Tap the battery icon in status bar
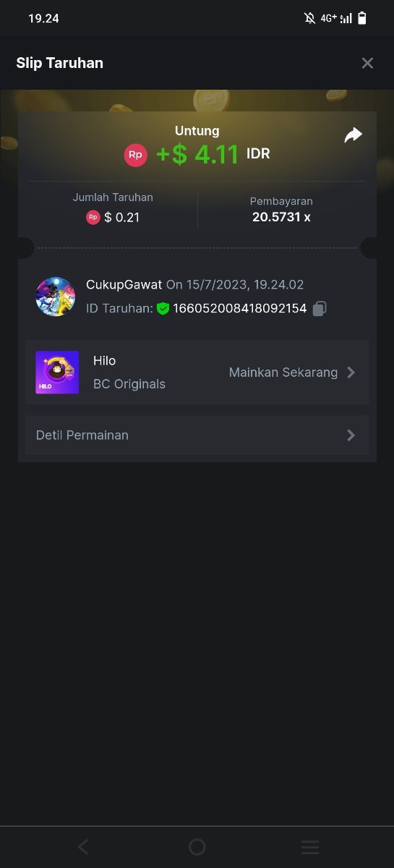 tap(362, 18)
